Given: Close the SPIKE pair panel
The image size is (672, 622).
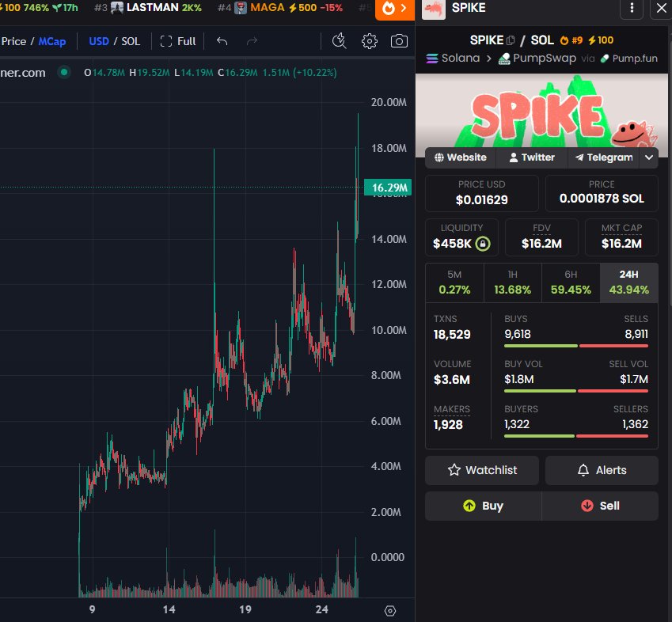Looking at the screenshot, I should 661,8.
